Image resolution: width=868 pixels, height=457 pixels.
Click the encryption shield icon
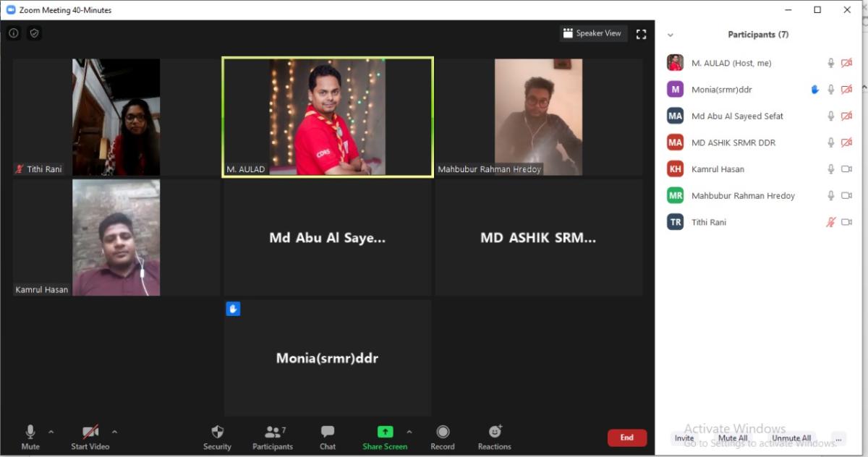pos(33,33)
